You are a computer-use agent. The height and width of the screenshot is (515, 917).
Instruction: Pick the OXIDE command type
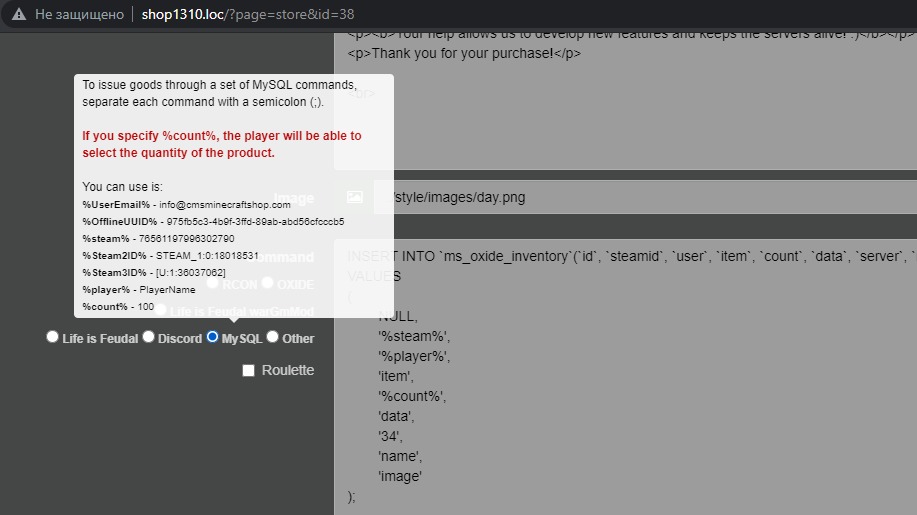267,284
